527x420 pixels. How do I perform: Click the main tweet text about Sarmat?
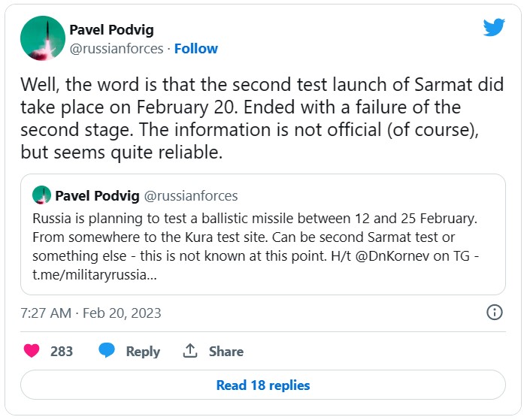tap(262, 118)
